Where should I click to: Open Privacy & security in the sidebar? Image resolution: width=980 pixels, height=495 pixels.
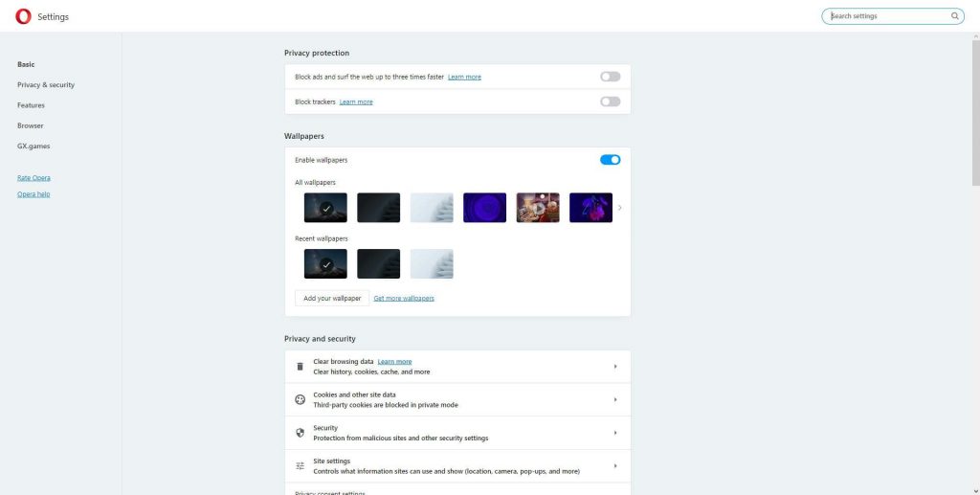coord(46,85)
